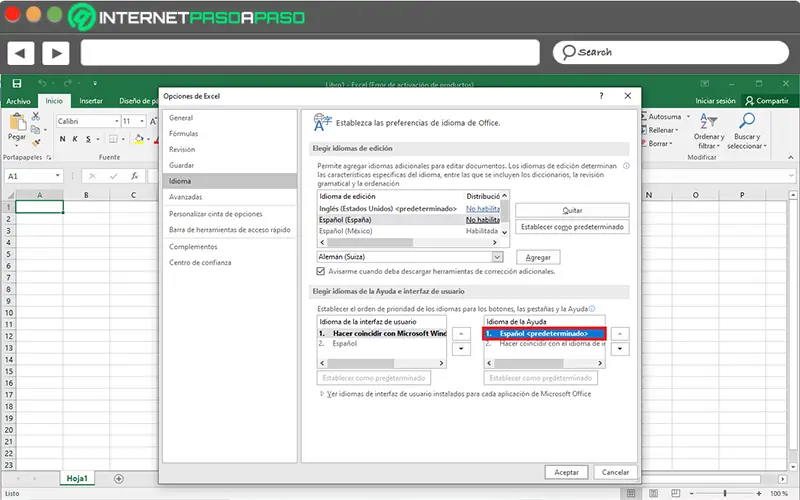Click the Cut scissors icon

(x=36, y=116)
